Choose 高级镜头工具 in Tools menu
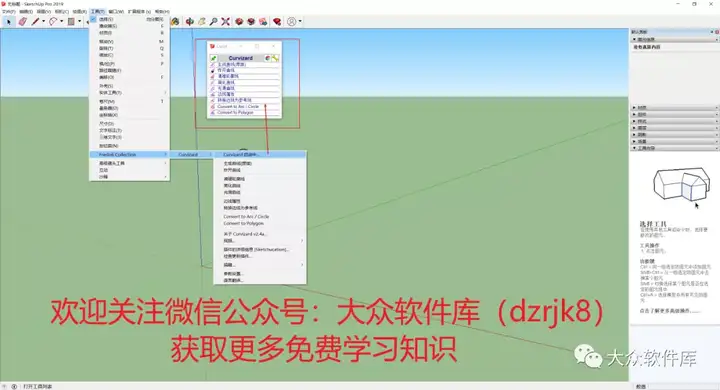Viewport: 720px width, 390px height. tap(129, 164)
